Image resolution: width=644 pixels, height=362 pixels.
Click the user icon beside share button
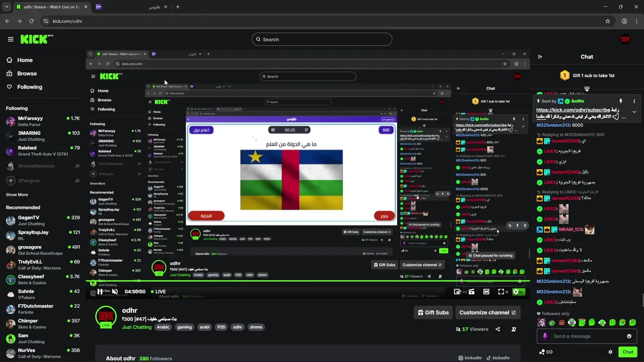pyautogui.click(x=514, y=329)
